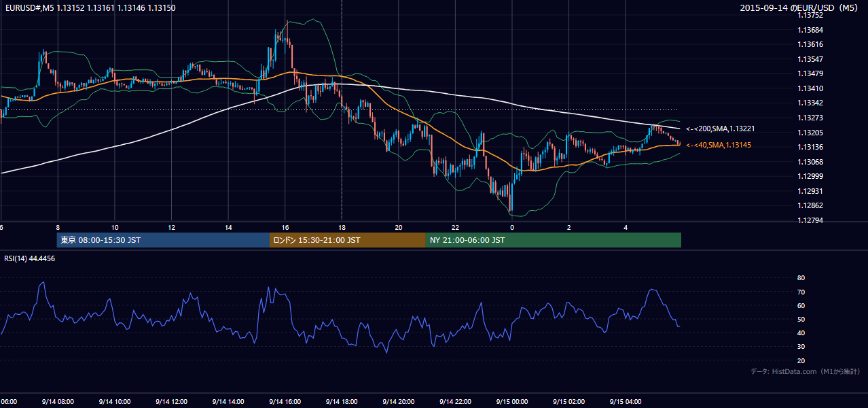Click the RSI 80 level label

(801, 278)
